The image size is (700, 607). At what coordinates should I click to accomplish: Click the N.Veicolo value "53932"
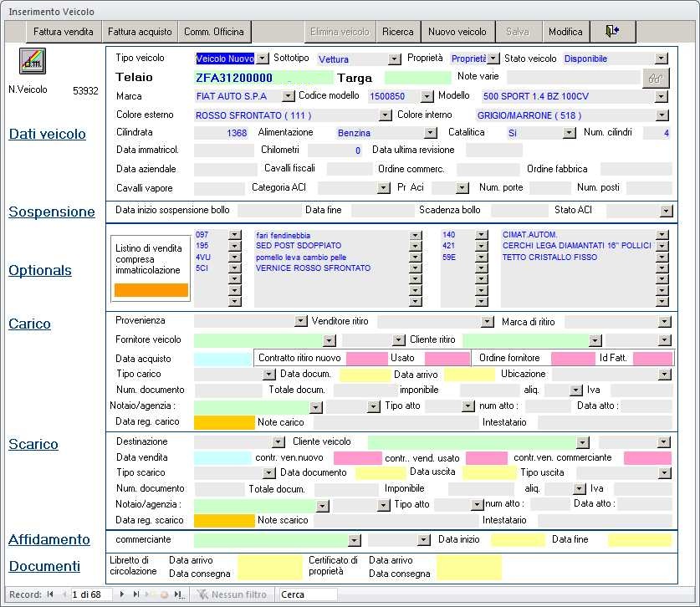point(85,90)
